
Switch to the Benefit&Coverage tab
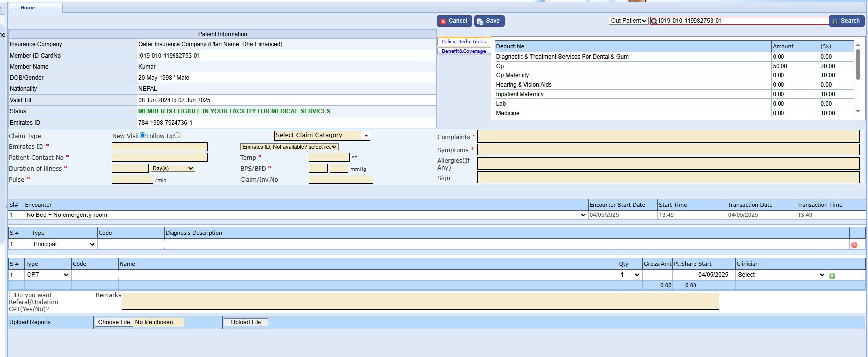tap(463, 51)
